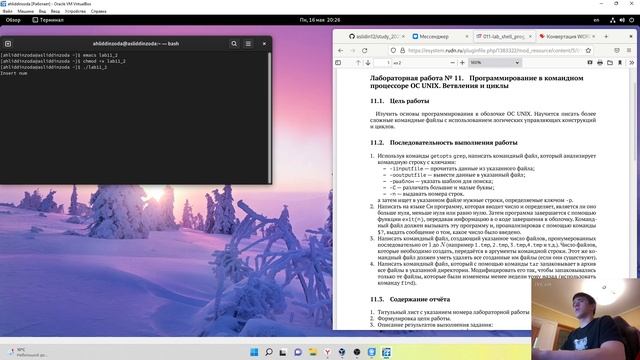The height and width of the screenshot is (360, 640).
Task: Open the weather widget on the taskbar
Action: 28,352
